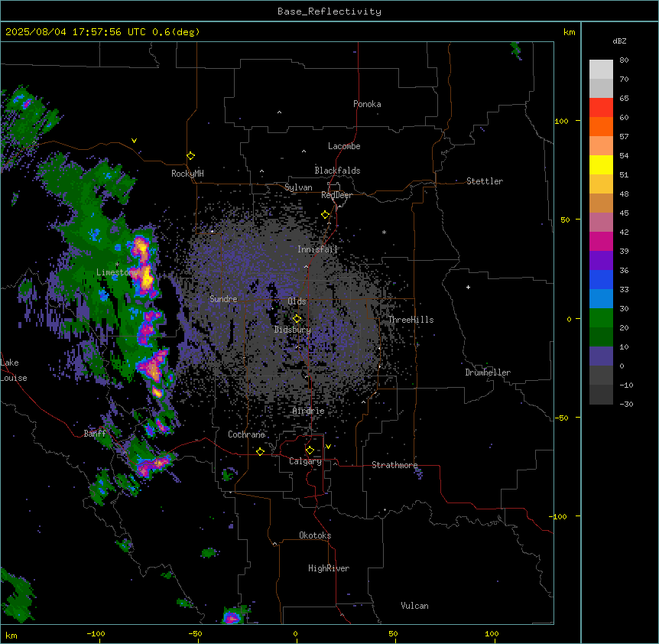Click the -30 value in dBZ legend
The height and width of the screenshot is (644, 659).
click(x=627, y=404)
